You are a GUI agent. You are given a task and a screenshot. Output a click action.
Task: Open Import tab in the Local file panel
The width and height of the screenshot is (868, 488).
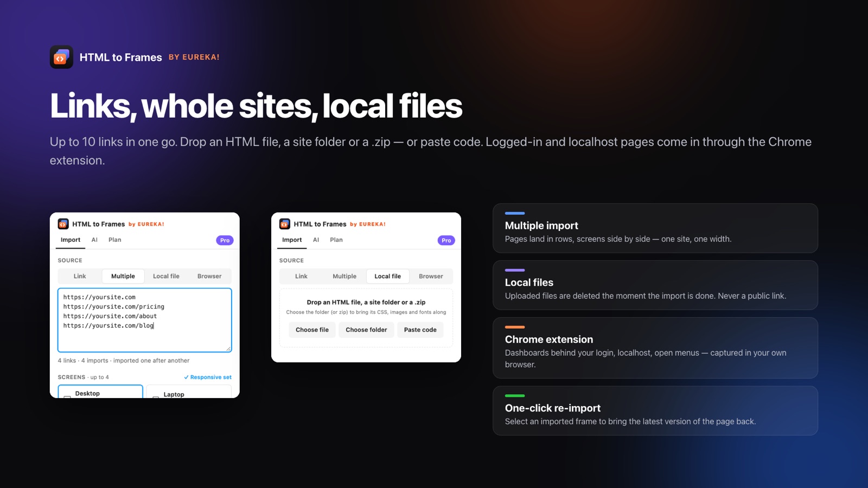tap(292, 240)
